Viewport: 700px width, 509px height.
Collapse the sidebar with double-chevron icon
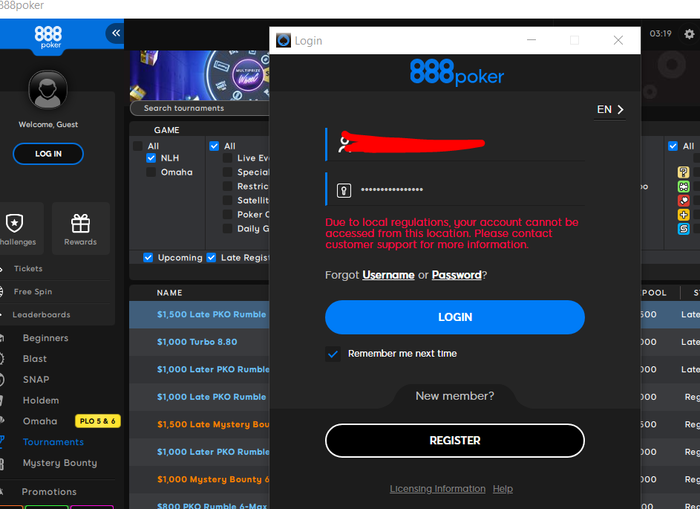pos(116,33)
